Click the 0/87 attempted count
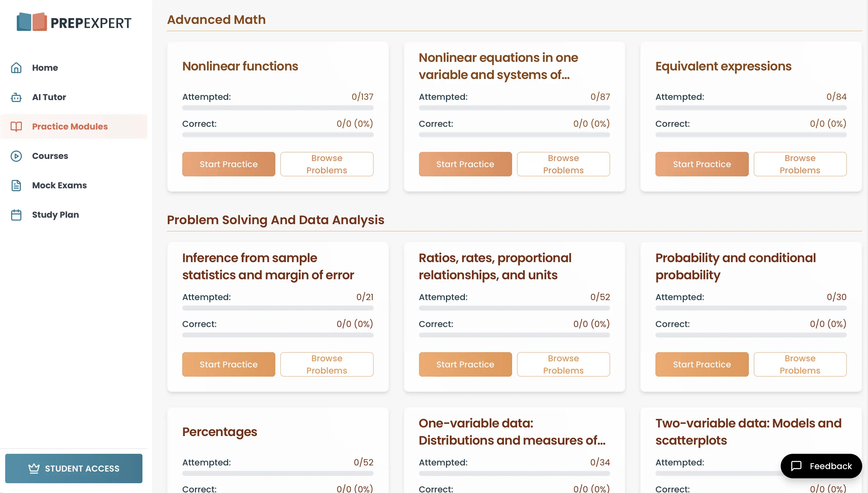Screen dimensions: 868x493 [600, 97]
